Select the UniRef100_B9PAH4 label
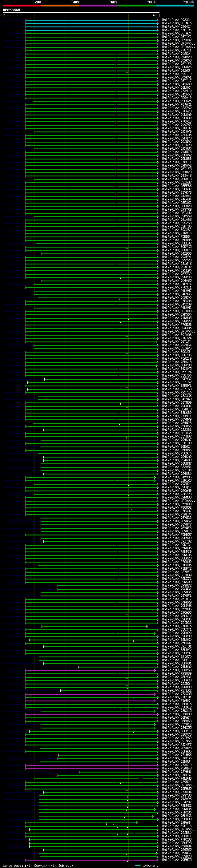The width and height of the screenshot is (197, 868). (x=177, y=822)
